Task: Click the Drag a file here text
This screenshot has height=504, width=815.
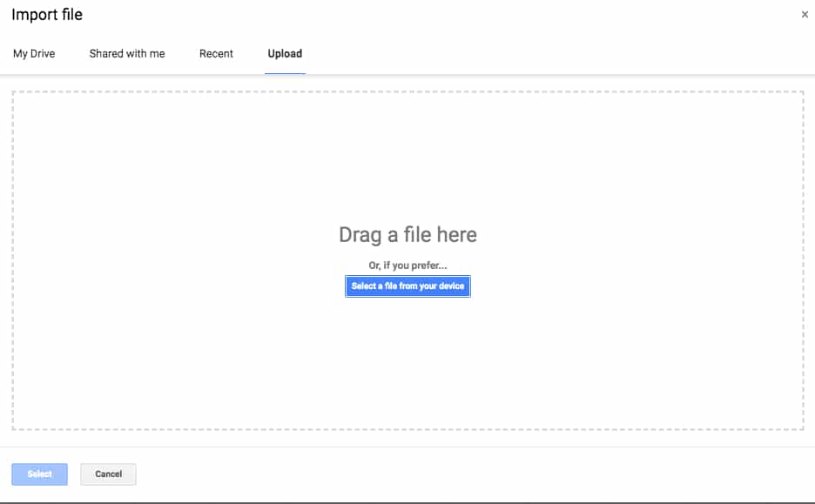Action: (408, 235)
